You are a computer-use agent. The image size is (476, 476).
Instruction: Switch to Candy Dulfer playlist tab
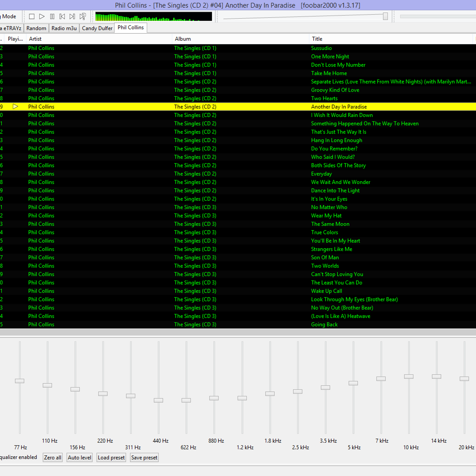97,28
